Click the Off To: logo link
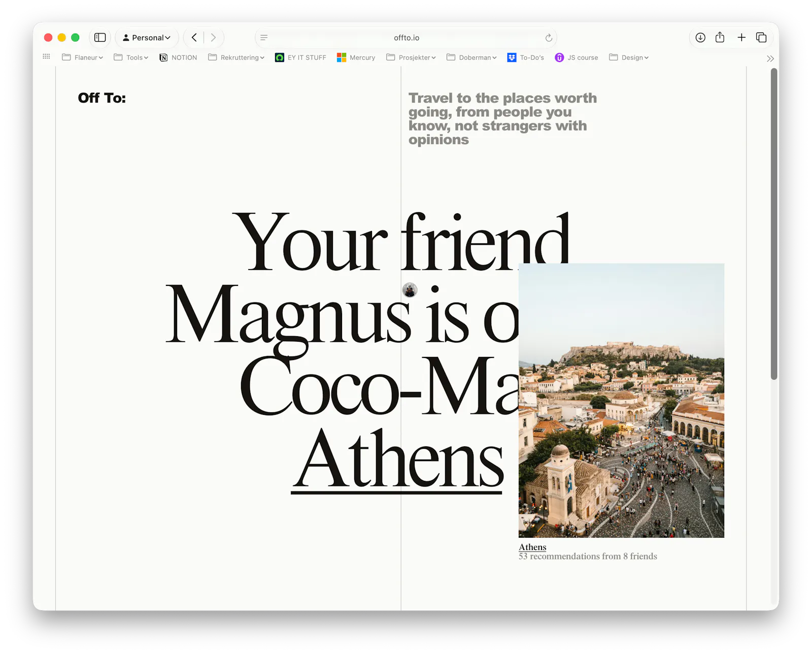 pyautogui.click(x=101, y=98)
